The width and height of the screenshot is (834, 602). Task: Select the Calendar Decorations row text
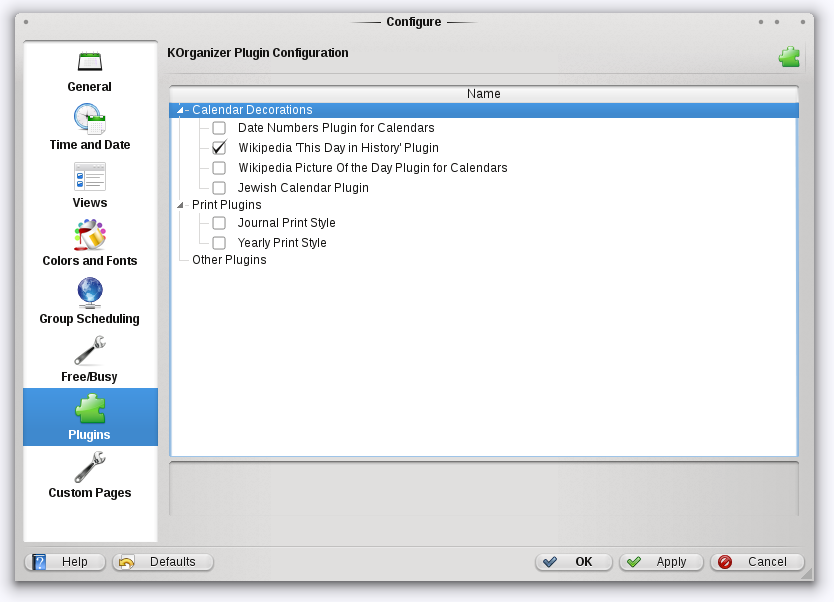252,110
